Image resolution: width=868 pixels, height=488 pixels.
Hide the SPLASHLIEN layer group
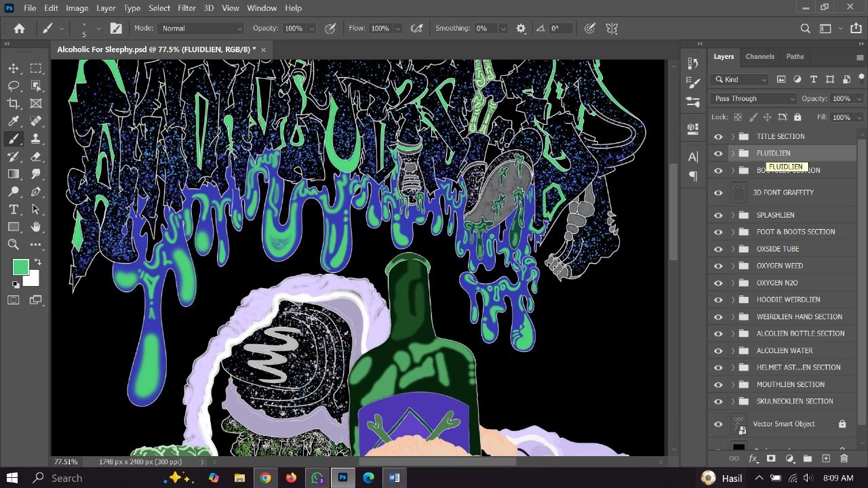(x=718, y=215)
